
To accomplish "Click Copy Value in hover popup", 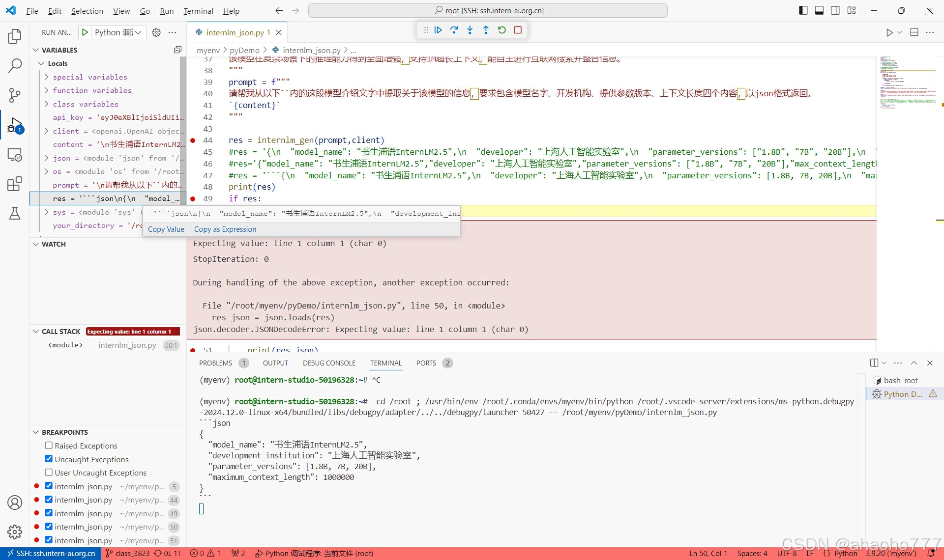I will pos(166,229).
